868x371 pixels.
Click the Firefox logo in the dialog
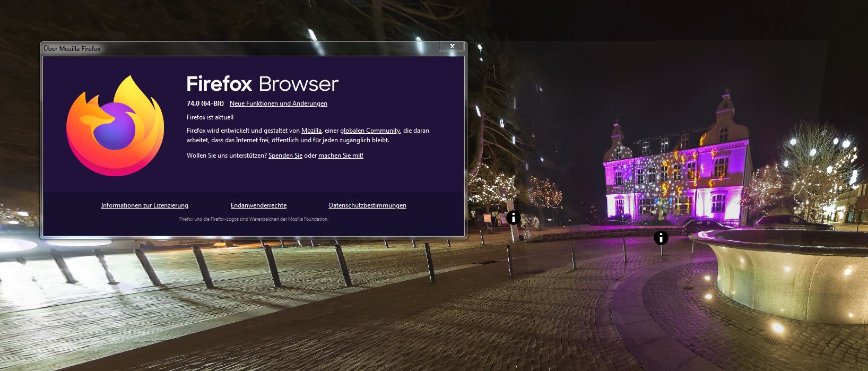pos(115,126)
